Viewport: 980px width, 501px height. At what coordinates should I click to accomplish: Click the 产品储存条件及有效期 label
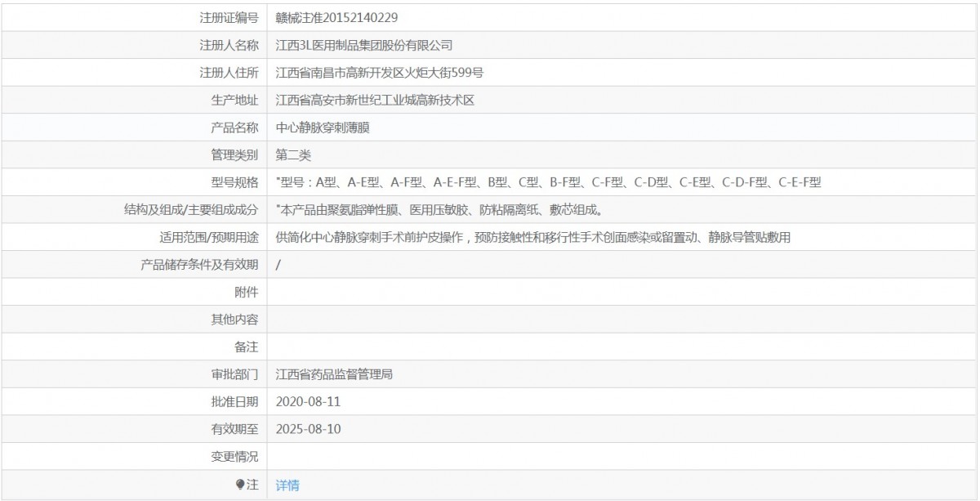tap(200, 265)
